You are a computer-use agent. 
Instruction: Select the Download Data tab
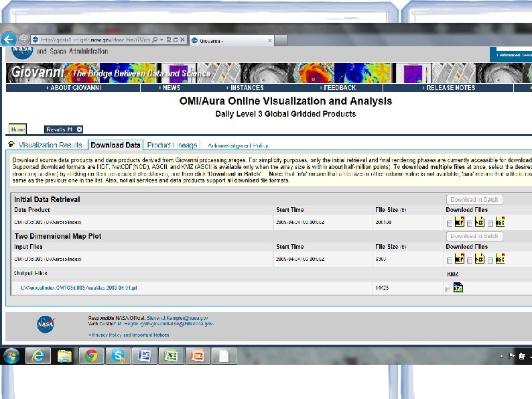click(x=115, y=145)
